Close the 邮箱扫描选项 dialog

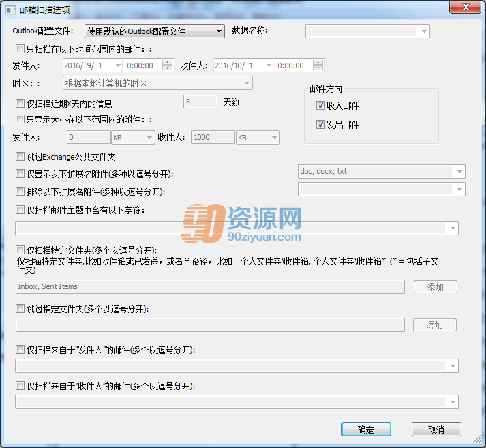(466, 7)
